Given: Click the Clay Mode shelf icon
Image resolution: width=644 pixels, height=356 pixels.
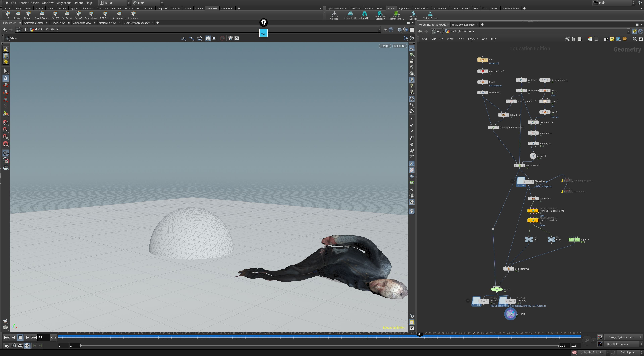Looking at the screenshot, I should (x=133, y=15).
